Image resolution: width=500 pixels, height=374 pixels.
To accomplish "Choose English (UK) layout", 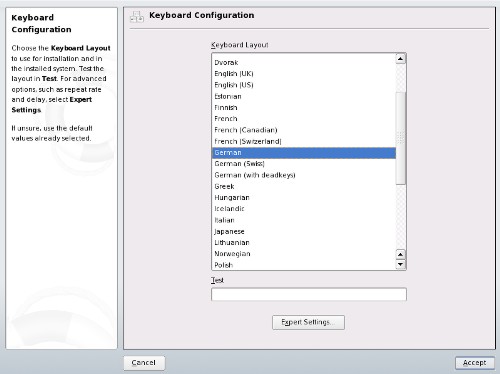I will (304, 74).
